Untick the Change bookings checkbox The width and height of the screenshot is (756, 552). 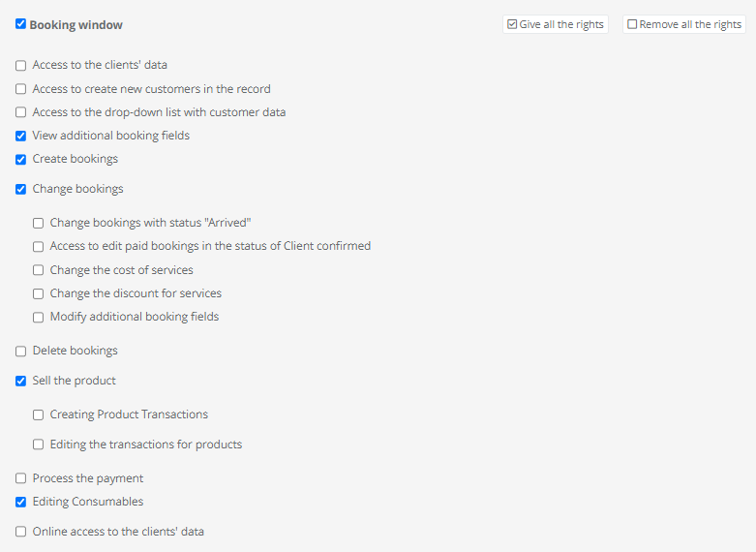click(x=21, y=189)
